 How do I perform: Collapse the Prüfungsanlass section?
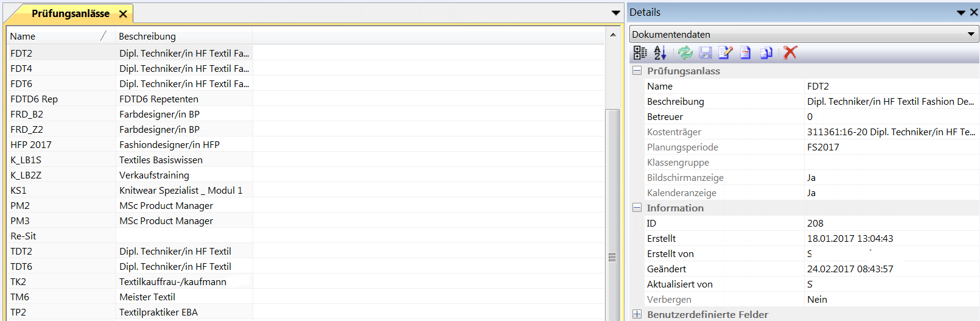click(637, 71)
